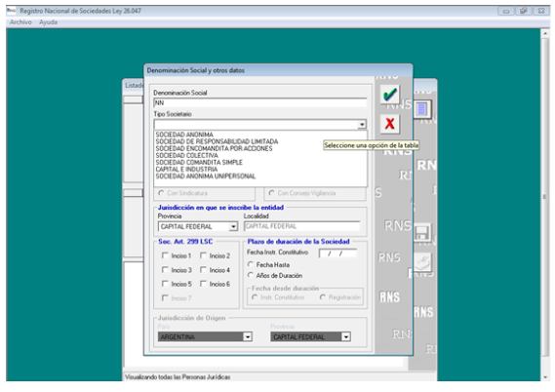
Task: Pick SOCIEDAD DE RESPONSABILIDAD LIMITADA option
Action: click(x=217, y=141)
